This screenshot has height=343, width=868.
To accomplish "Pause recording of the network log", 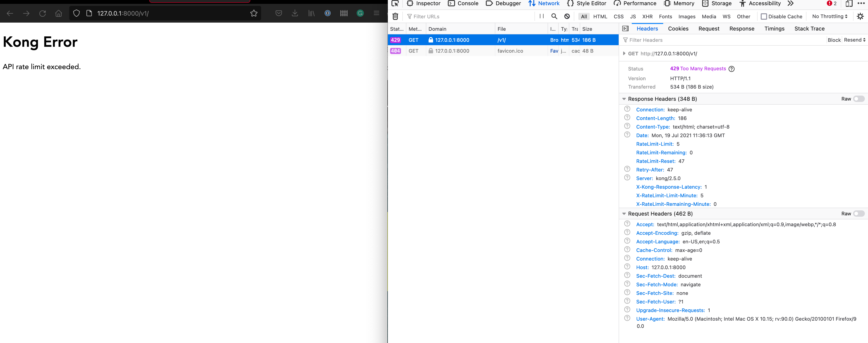I will (x=541, y=16).
